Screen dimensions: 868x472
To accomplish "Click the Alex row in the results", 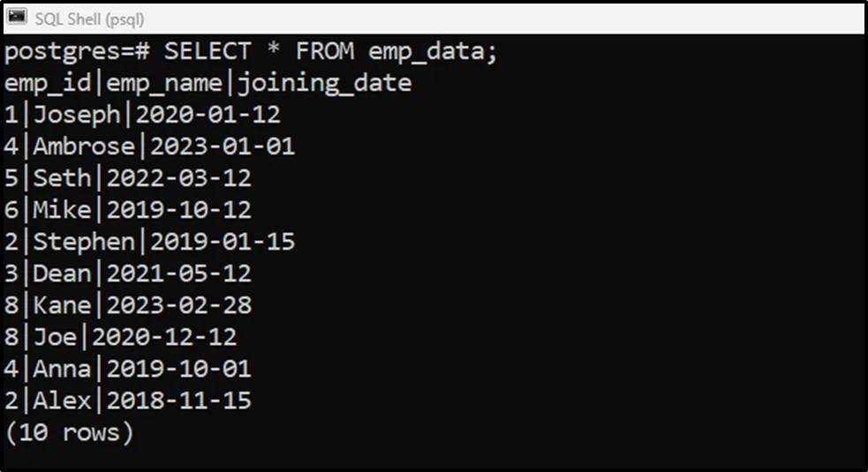I will click(62, 401).
